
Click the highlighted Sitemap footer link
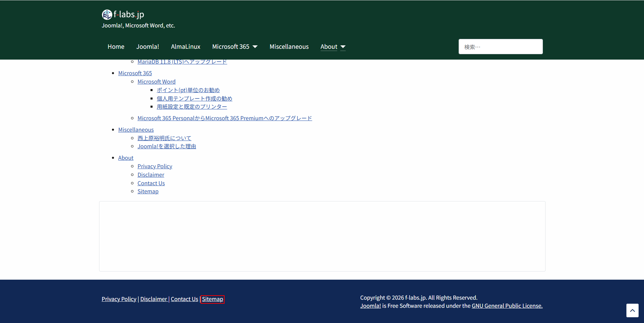click(x=212, y=299)
